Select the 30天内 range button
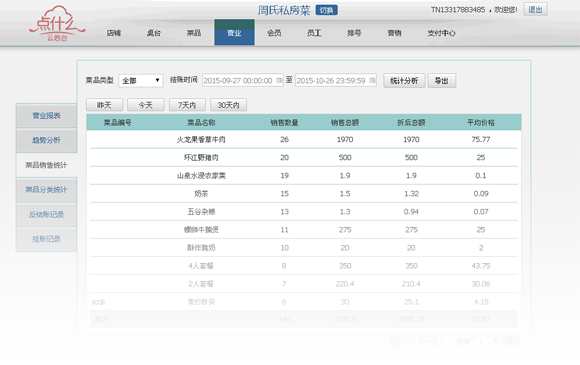 click(228, 105)
